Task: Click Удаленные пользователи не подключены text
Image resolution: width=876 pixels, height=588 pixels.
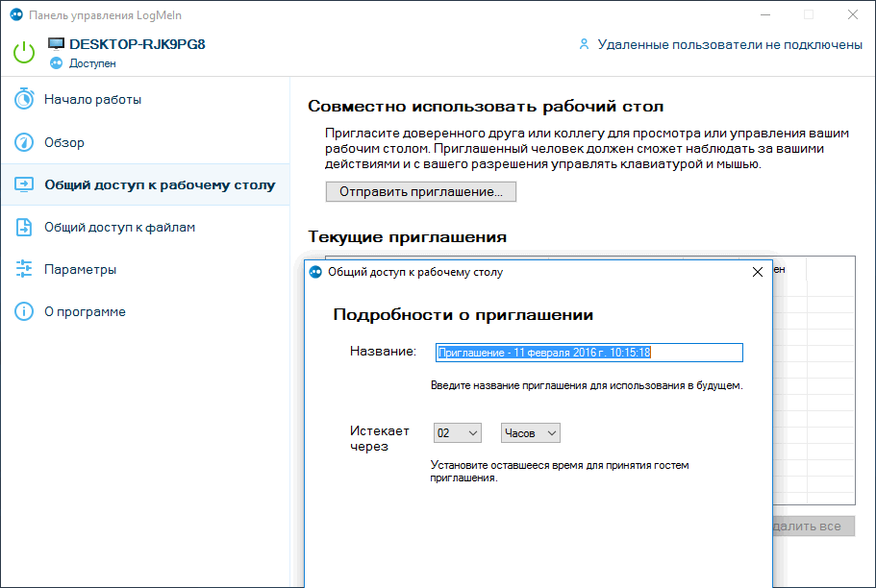Action: click(730, 44)
